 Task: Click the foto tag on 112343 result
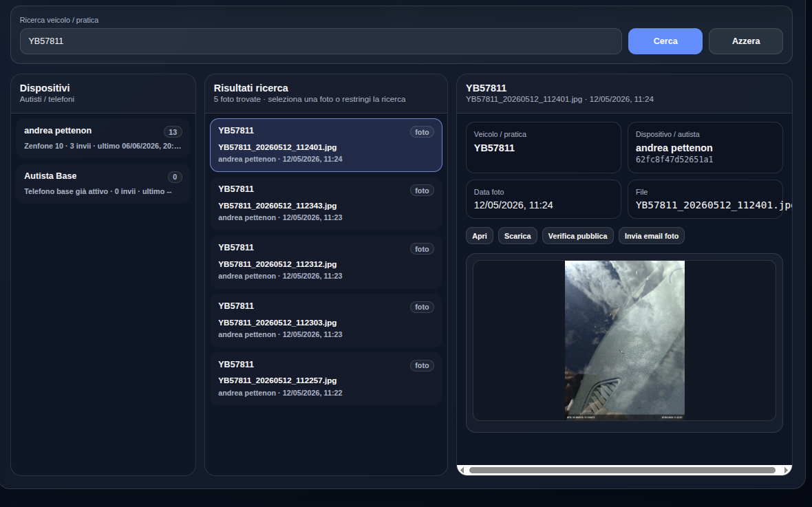pyautogui.click(x=422, y=191)
